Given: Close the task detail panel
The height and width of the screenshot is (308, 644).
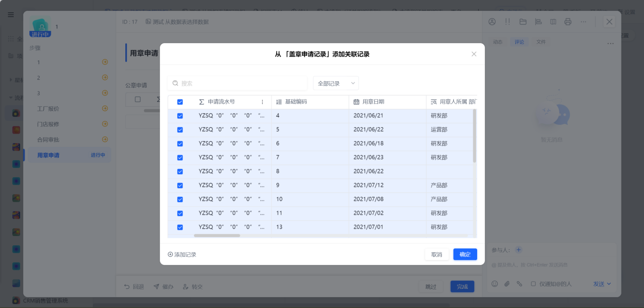Looking at the screenshot, I should pos(609,22).
